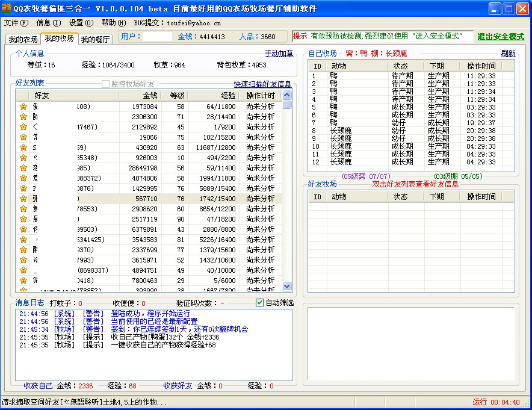Sort friends by the 金钱 column header

coord(140,96)
